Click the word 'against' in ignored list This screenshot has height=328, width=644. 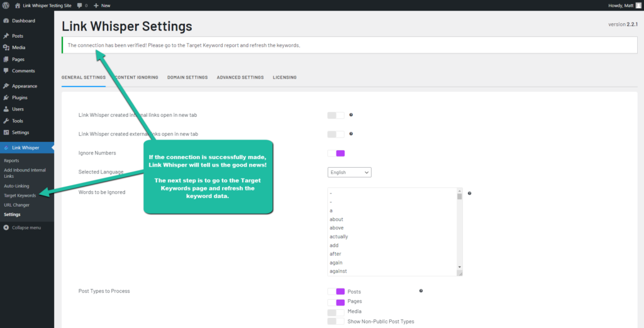(338, 271)
